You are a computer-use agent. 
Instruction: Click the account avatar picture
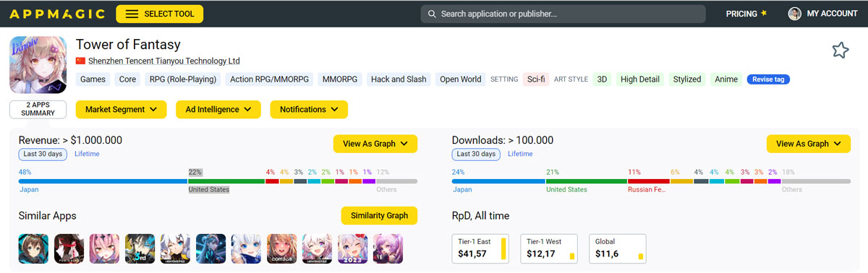tap(794, 14)
